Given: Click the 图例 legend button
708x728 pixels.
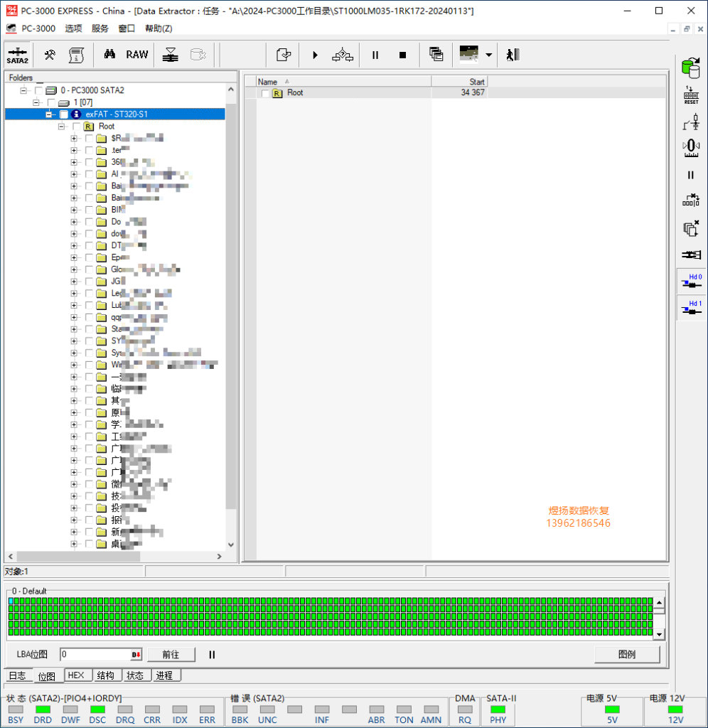Looking at the screenshot, I should tap(627, 655).
